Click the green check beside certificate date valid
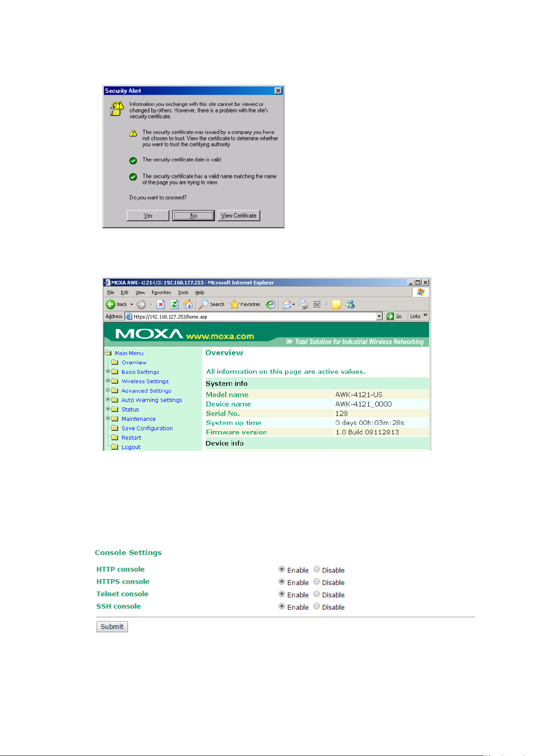The height and width of the screenshot is (756, 535). point(133,161)
